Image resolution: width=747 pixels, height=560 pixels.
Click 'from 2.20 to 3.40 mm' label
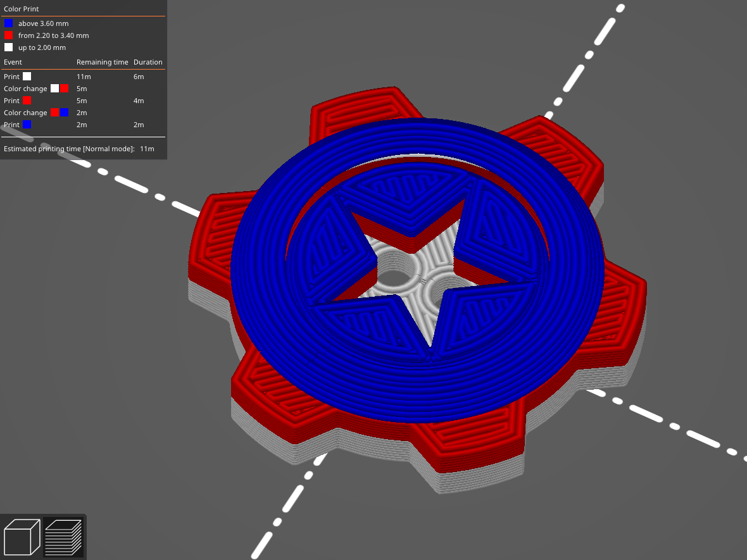[x=53, y=35]
